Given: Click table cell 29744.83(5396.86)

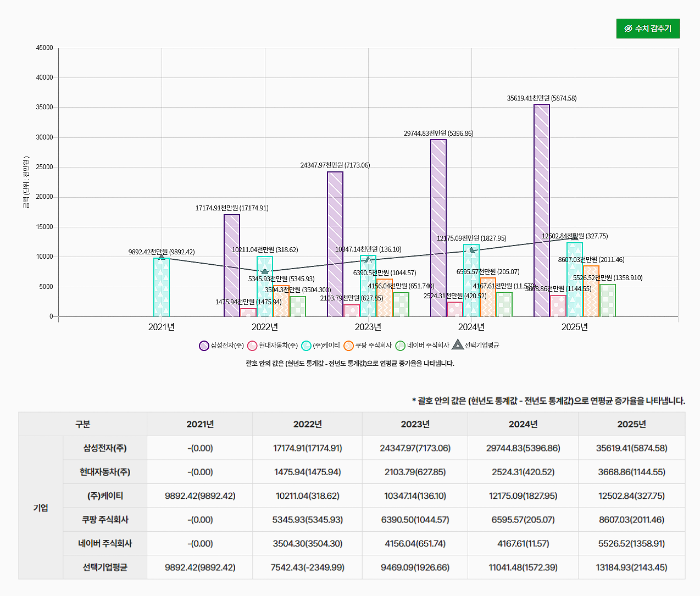Looking at the screenshot, I should tap(523, 448).
